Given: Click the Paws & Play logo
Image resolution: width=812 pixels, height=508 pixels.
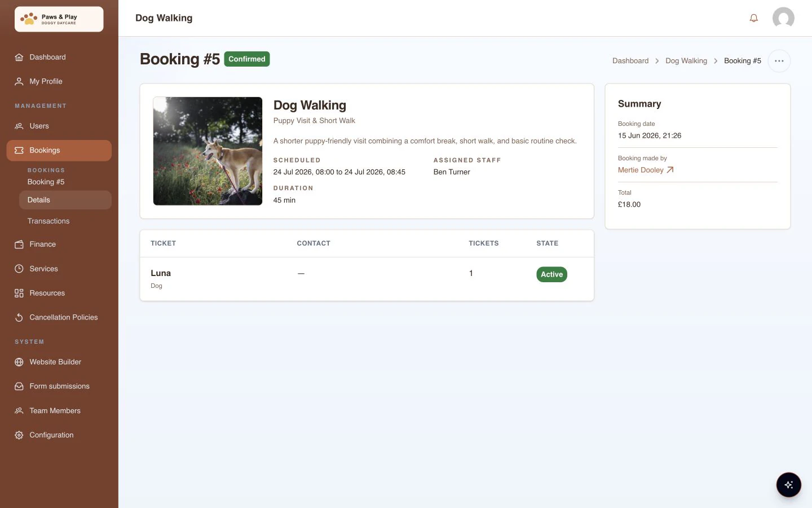Looking at the screenshot, I should click(x=59, y=19).
